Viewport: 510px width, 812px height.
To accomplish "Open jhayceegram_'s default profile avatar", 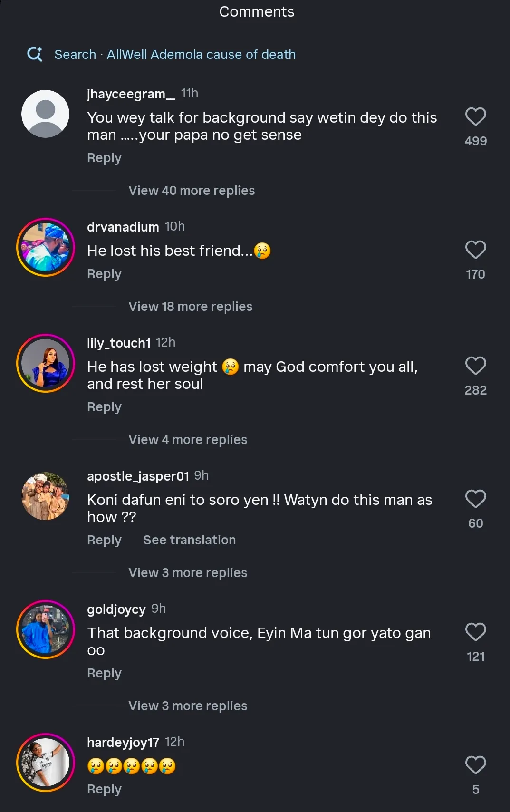I will [46, 114].
